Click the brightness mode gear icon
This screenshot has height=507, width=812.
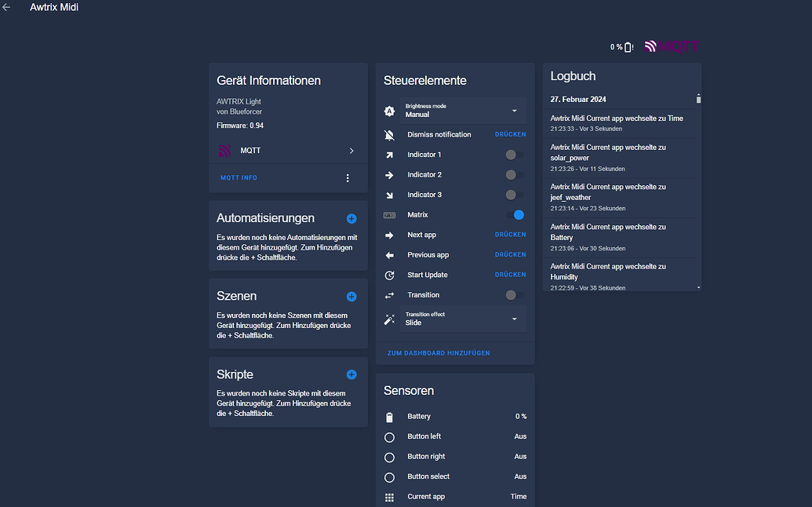(389, 111)
